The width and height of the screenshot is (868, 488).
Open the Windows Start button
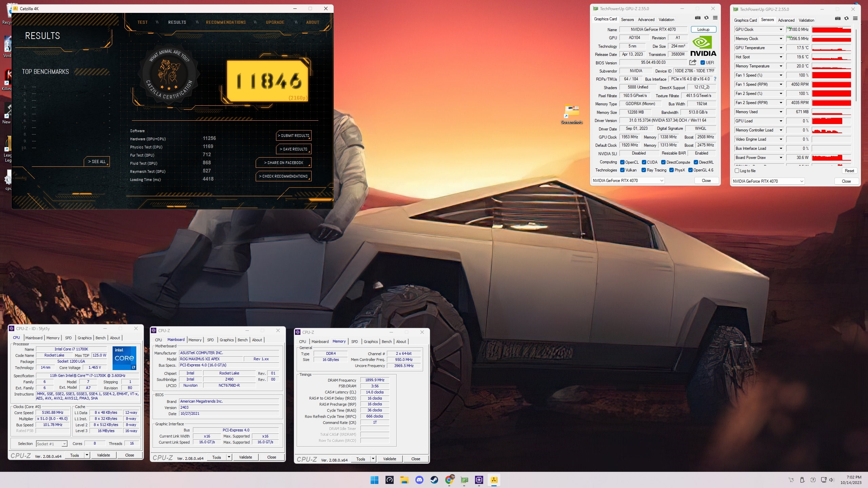coord(374,480)
